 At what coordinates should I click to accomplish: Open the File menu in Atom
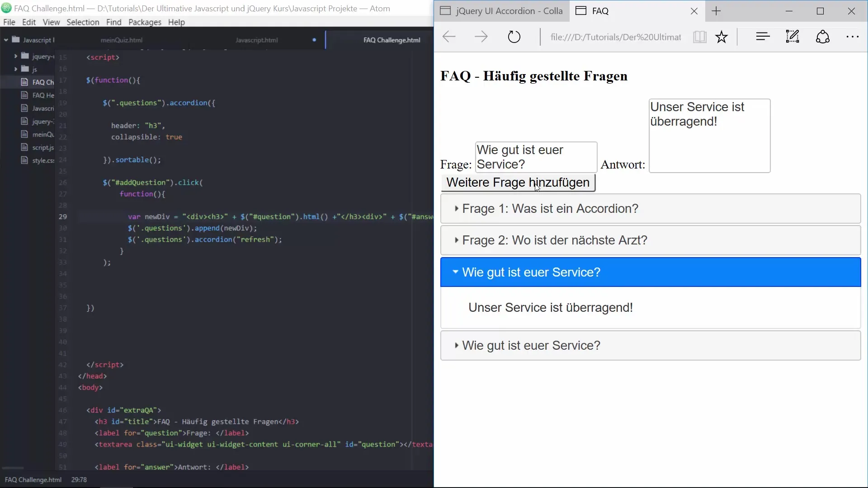[9, 22]
